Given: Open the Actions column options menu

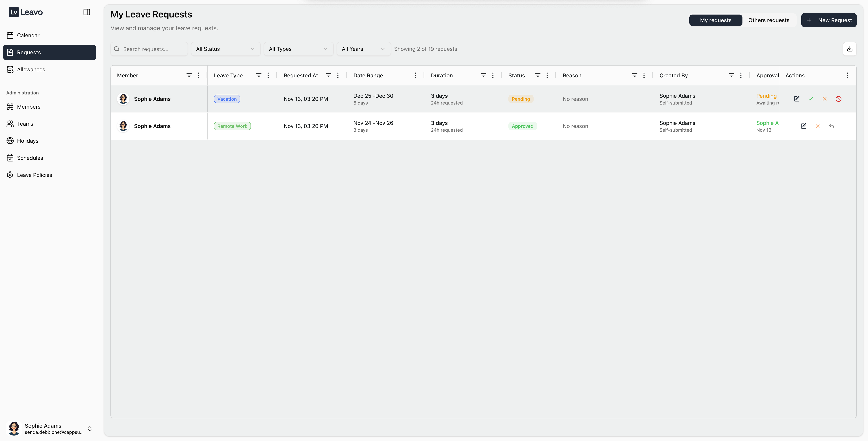Looking at the screenshot, I should click(x=847, y=75).
